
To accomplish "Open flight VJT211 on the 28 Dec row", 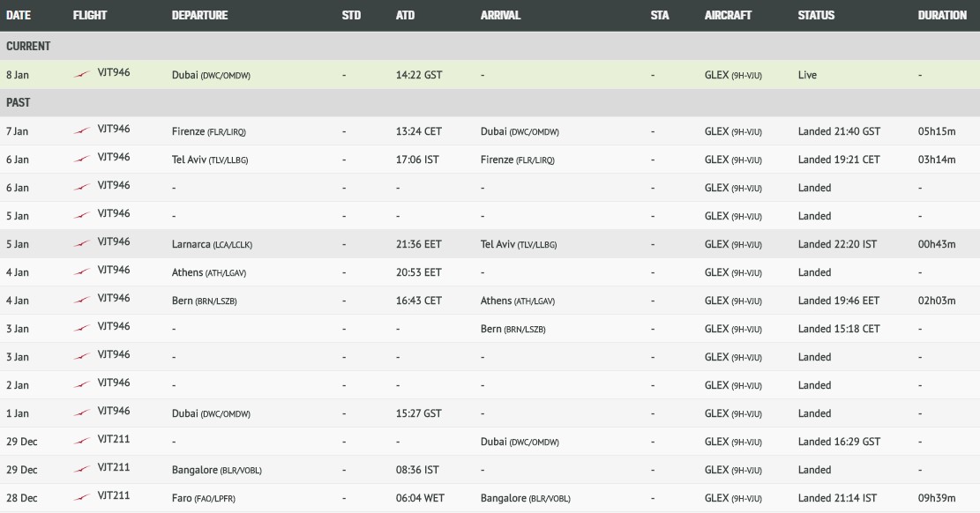I will (114, 495).
